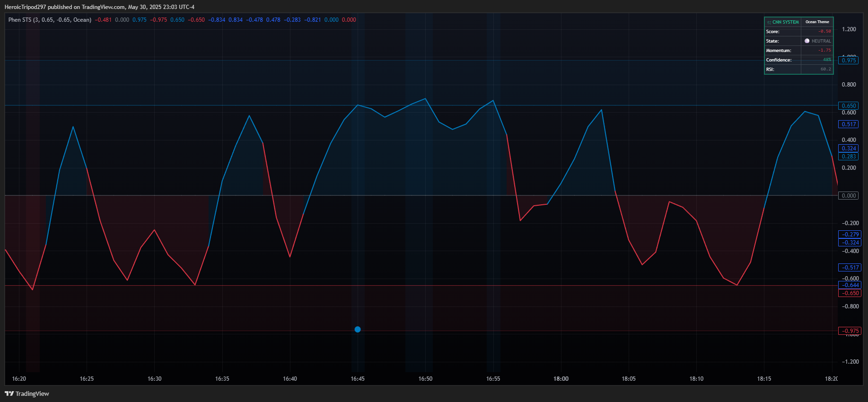Click the 16:25 time axis label
The height and width of the screenshot is (402, 868).
pos(87,379)
